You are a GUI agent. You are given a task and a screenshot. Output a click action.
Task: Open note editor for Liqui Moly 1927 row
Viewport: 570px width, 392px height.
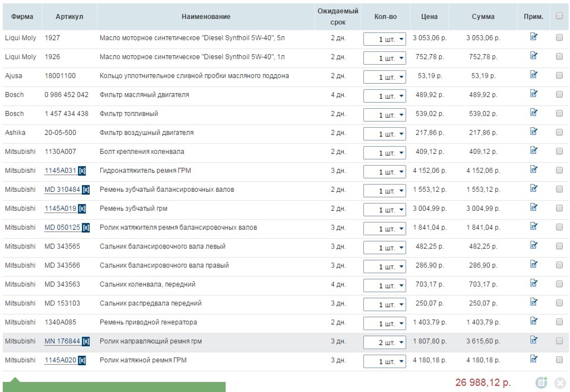point(533,37)
